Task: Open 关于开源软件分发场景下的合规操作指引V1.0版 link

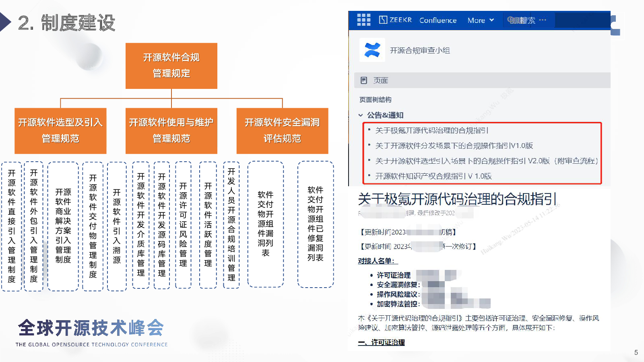Action: 454,146
